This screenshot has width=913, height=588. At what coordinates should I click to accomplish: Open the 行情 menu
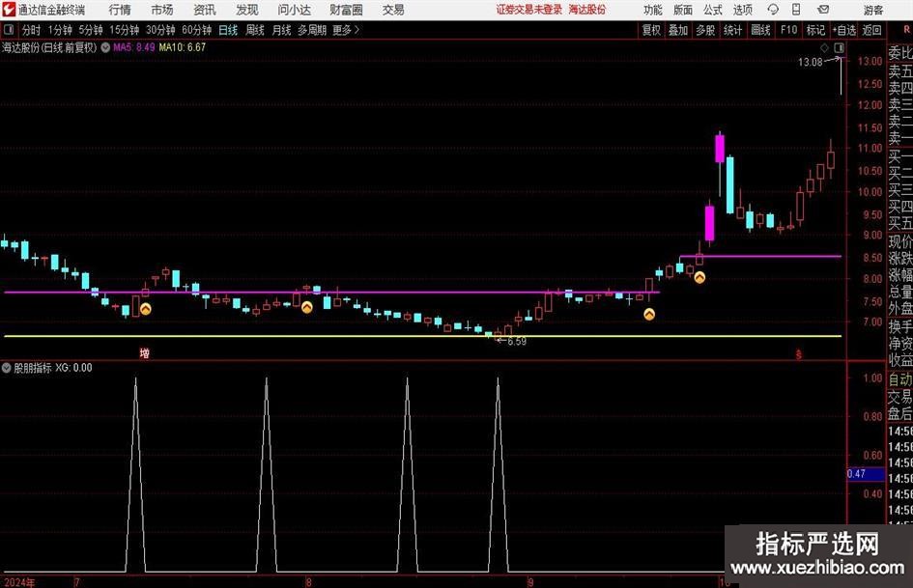120,10
